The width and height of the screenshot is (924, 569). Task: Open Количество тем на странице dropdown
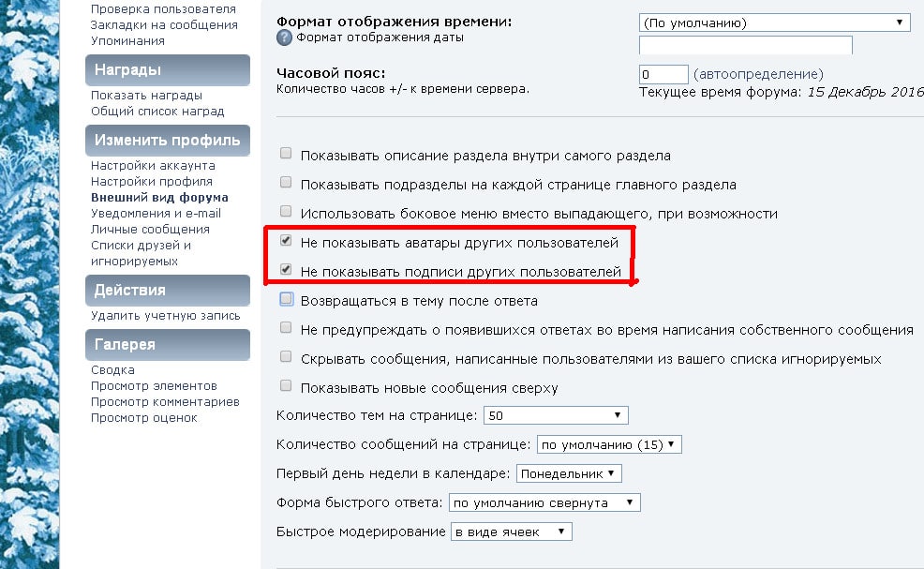[556, 415]
